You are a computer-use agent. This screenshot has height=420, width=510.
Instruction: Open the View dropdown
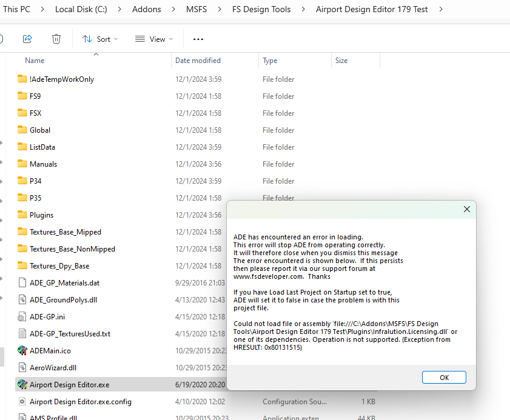click(154, 39)
